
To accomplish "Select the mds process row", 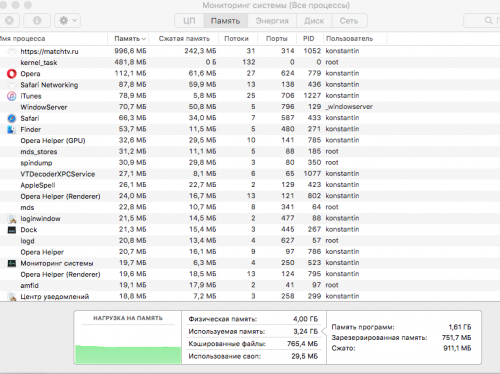I will click(x=250, y=207).
